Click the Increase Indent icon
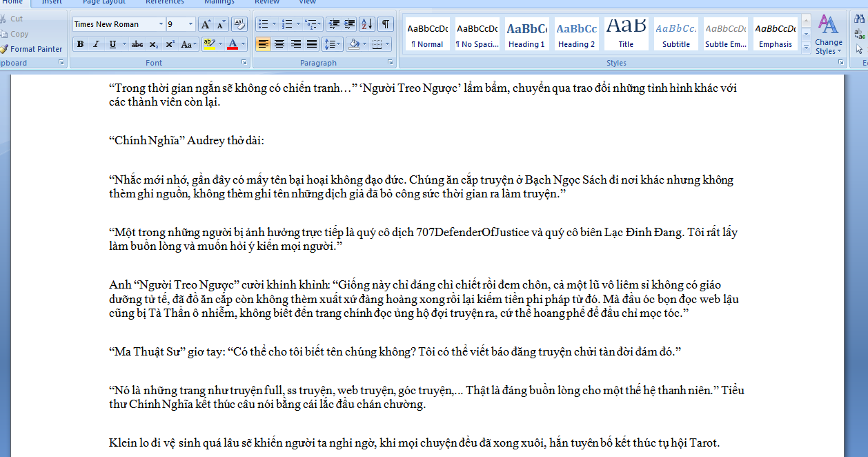868x457 pixels. [351, 24]
